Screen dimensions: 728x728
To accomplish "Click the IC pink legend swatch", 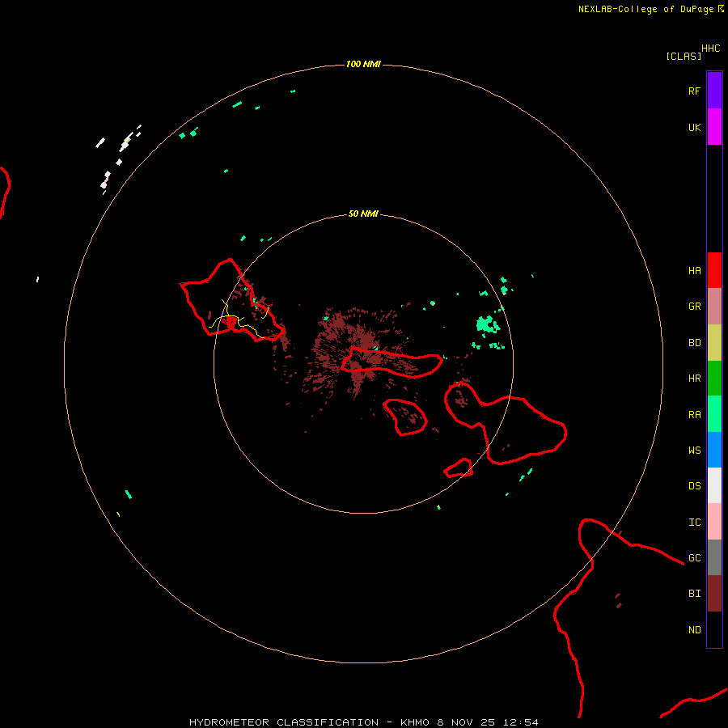I will (x=714, y=522).
